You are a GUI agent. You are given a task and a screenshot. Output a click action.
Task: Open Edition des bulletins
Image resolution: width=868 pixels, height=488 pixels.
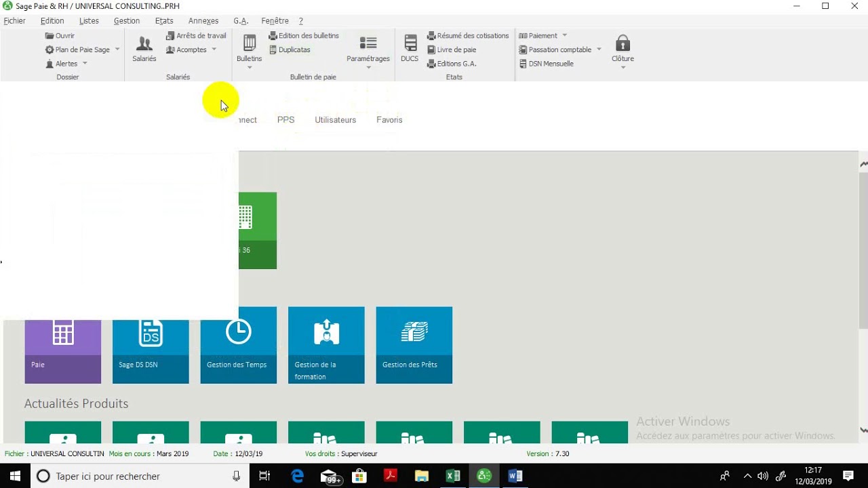pos(304,36)
